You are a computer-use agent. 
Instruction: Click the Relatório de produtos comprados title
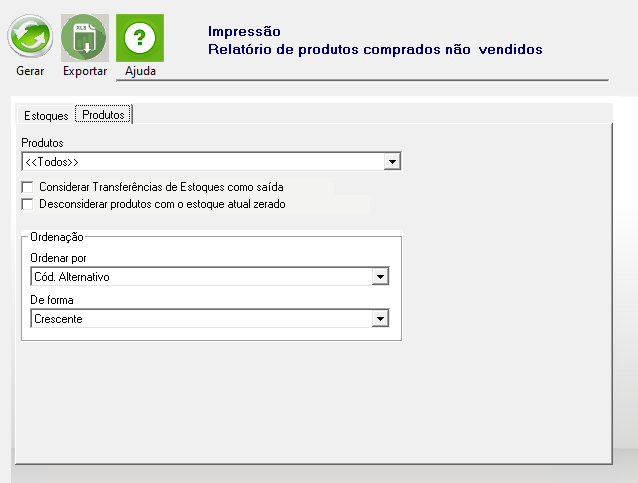coord(375,49)
